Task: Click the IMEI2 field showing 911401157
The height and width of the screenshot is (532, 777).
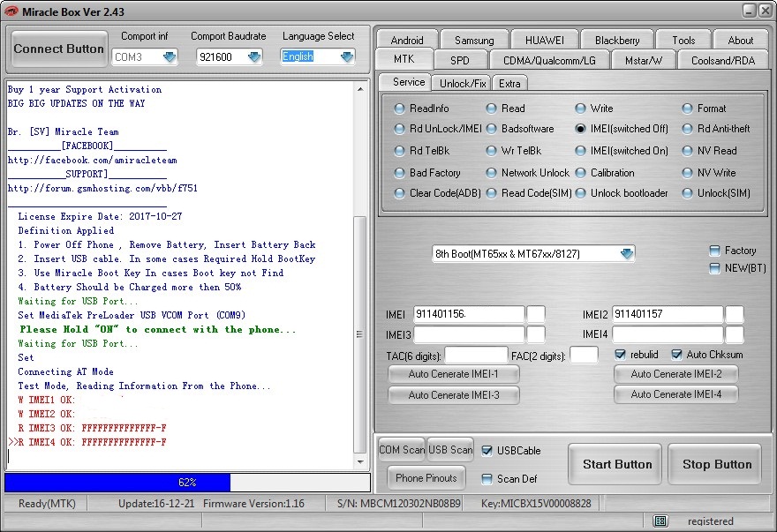Action: pos(668,314)
